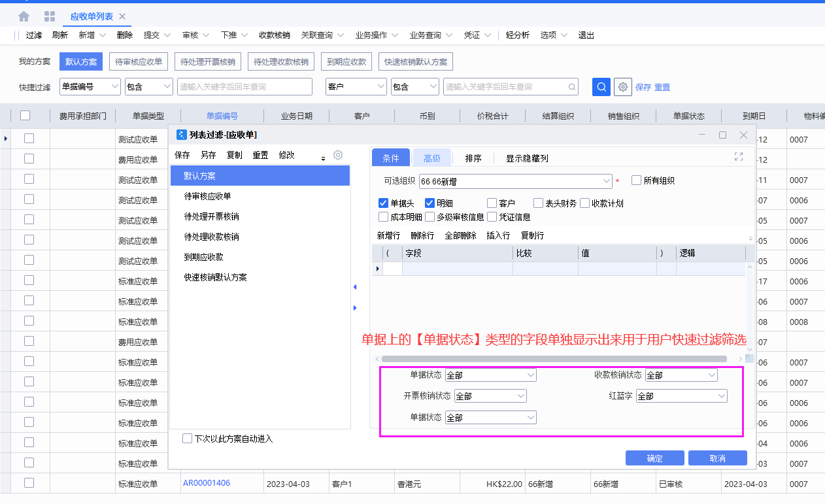Open the app grid menu icon
This screenshot has width=825, height=504.
(x=50, y=16)
